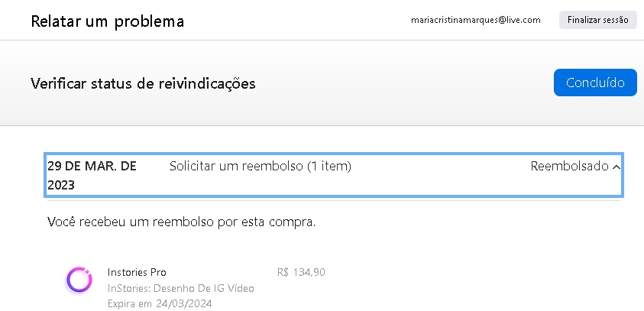Click the Instories Pro app icon
This screenshot has width=644, height=311.
(x=79, y=280)
